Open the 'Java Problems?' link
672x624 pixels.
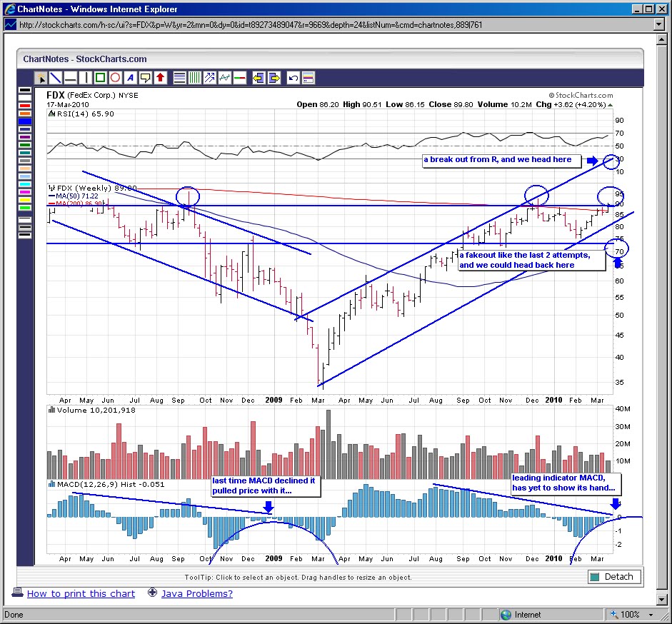(x=196, y=593)
